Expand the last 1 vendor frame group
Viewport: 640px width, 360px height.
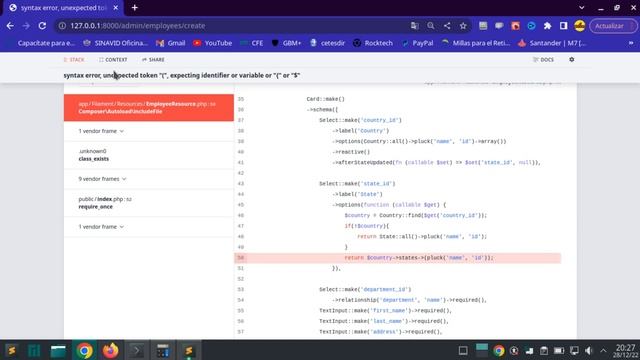pos(101,227)
